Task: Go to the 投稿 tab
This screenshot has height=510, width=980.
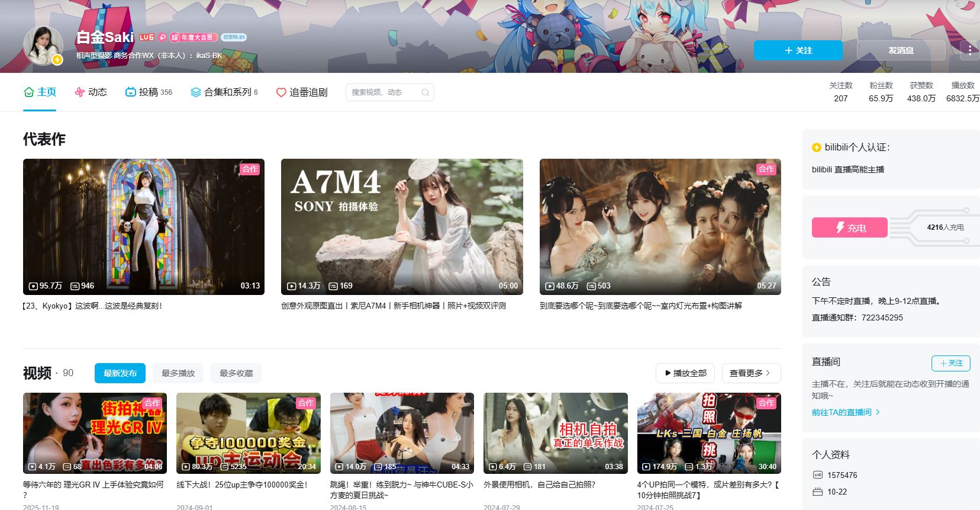Action: [149, 92]
